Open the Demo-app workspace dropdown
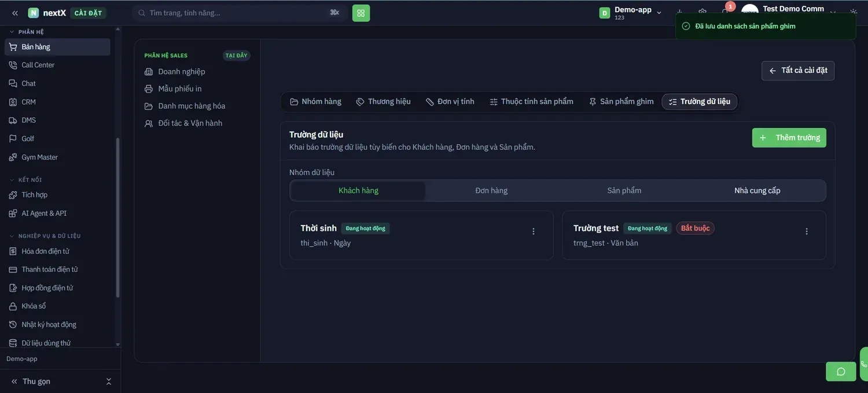This screenshot has height=393, width=868. (x=631, y=13)
